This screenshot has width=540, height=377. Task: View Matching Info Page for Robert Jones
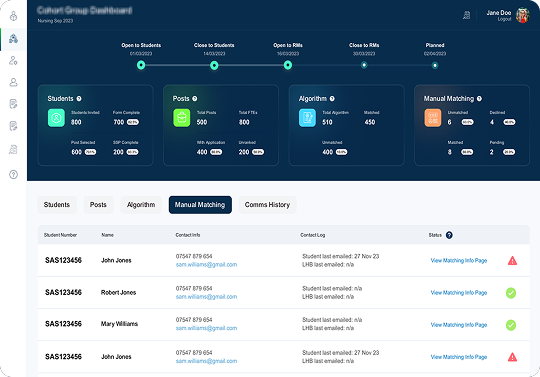[459, 293]
